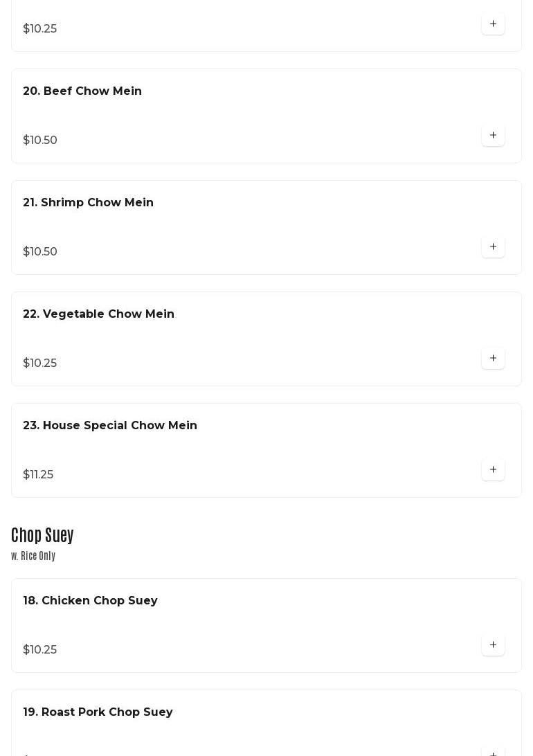The height and width of the screenshot is (756, 533).
Task: Select the '22. Vegetable Chow Mein' title
Action: [98, 314]
